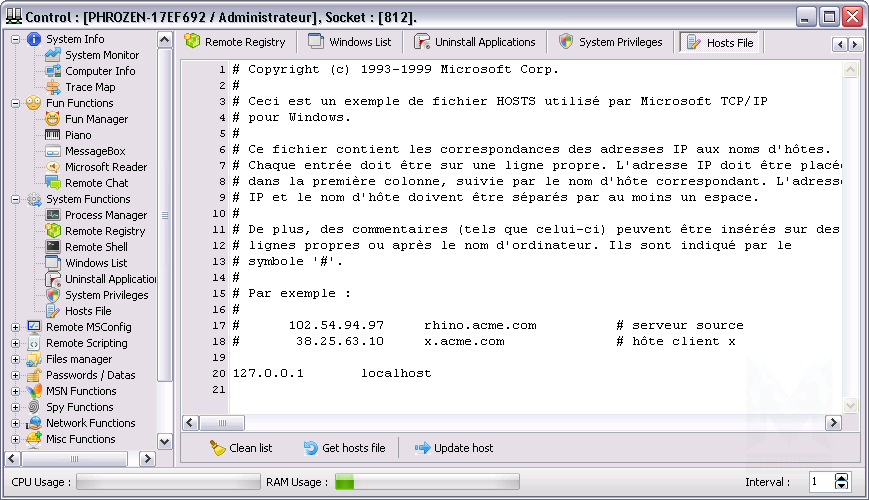Viewport: 869px width, 500px height.
Task: Open Remote Shell from the sidebar
Action: pyautogui.click(x=96, y=247)
